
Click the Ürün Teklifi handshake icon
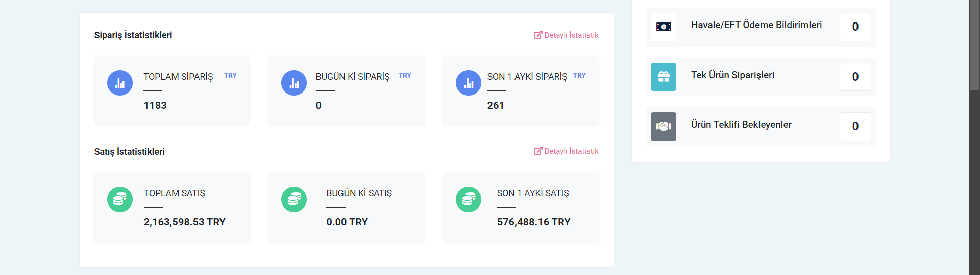[664, 126]
